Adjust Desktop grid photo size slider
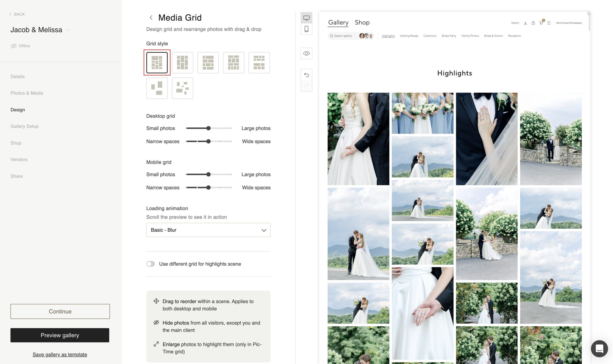 (x=208, y=128)
